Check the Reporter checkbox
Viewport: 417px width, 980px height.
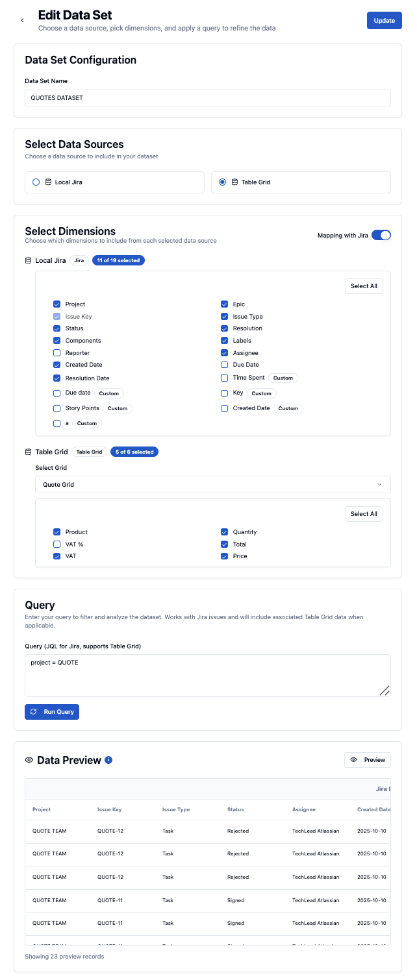pyautogui.click(x=57, y=353)
